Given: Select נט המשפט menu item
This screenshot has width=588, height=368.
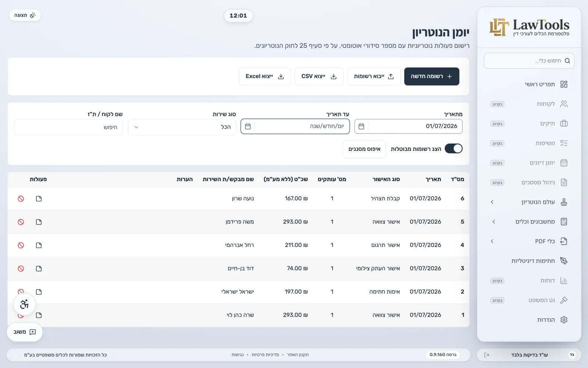Looking at the screenshot, I should 529,300.
